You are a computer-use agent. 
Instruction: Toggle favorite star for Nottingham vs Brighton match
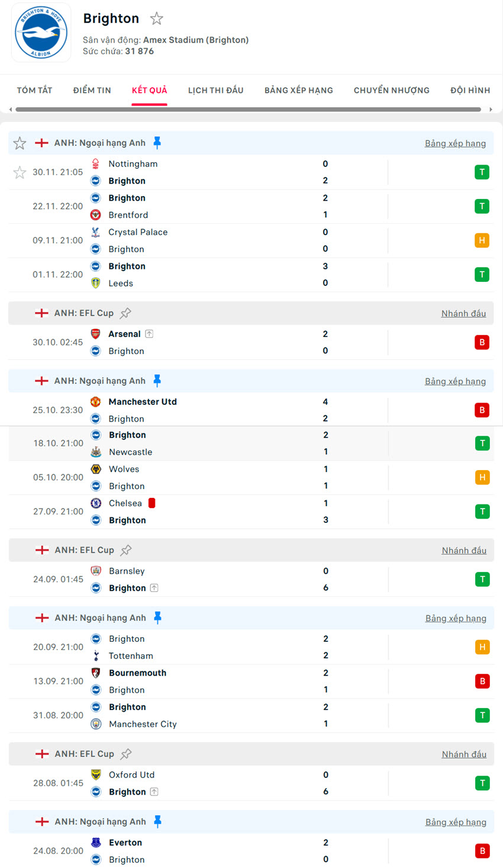point(20,172)
